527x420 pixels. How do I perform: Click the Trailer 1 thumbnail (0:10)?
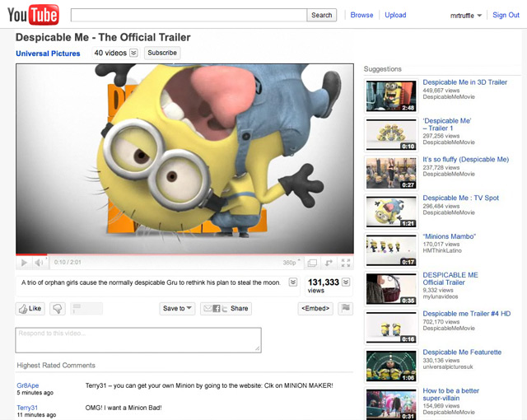(x=391, y=134)
